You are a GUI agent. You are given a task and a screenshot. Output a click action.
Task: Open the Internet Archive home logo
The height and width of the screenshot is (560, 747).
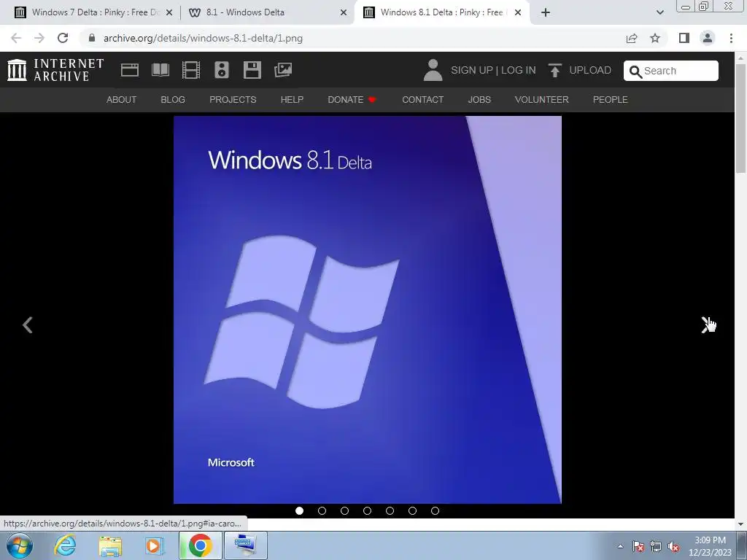click(x=55, y=70)
